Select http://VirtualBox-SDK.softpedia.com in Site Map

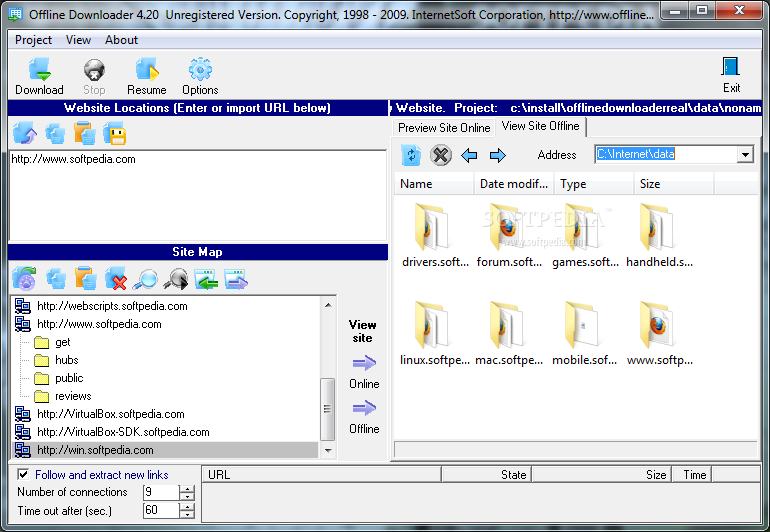[123, 432]
